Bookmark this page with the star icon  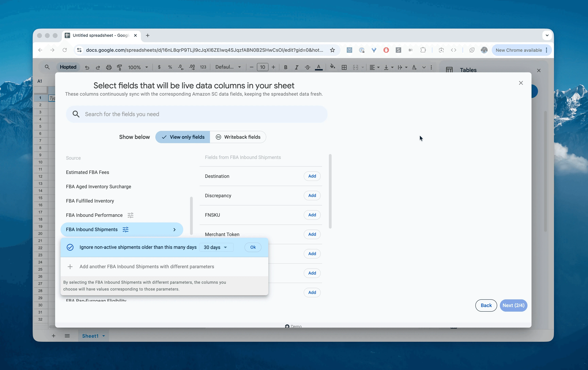coord(332,50)
